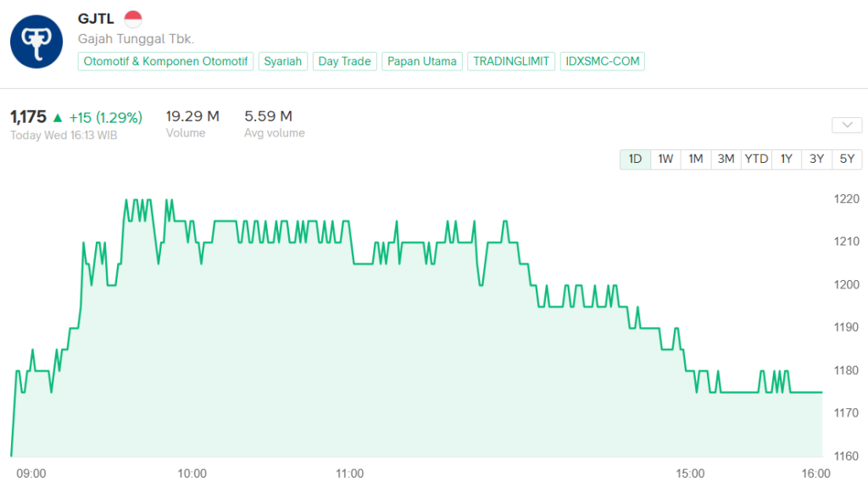Open the TRADINGLIMIT tag
The width and height of the screenshot is (868, 487).
pyautogui.click(x=511, y=61)
